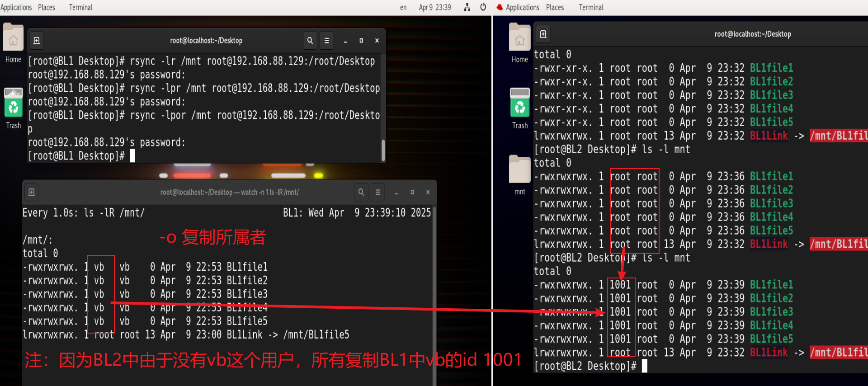Click search icon in the watch terminal

pyautogui.click(x=361, y=192)
